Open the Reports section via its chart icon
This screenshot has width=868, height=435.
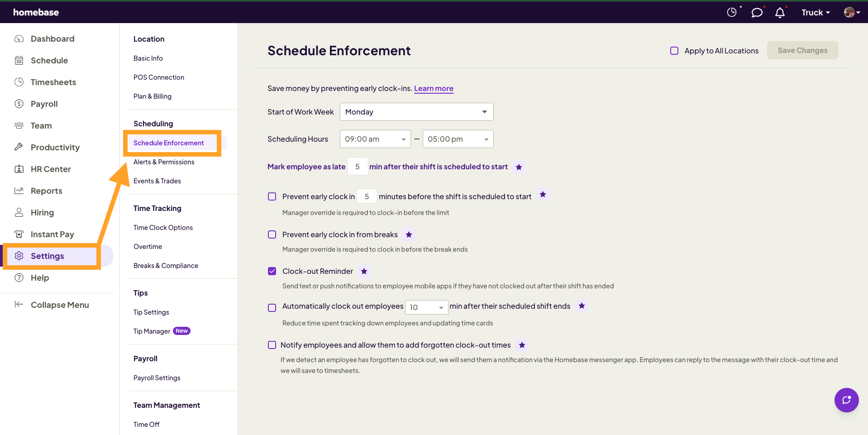coord(19,191)
